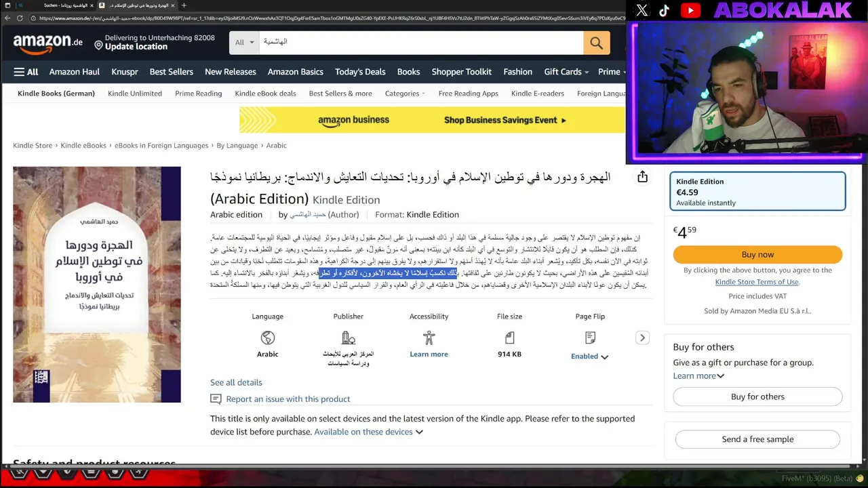Open Shopper Toolkit in navigation
Screen dimensions: 868x488
462,72
